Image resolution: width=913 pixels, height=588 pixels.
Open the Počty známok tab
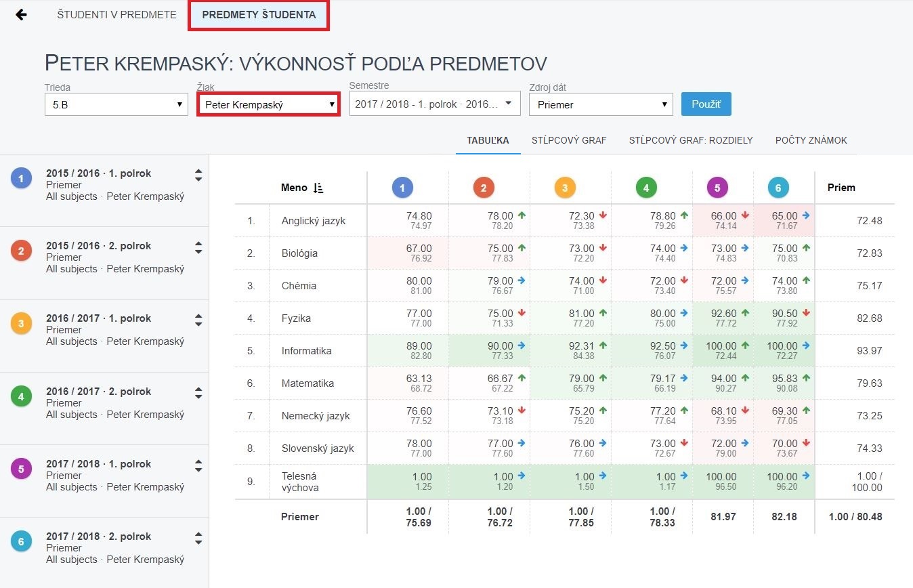coord(811,140)
